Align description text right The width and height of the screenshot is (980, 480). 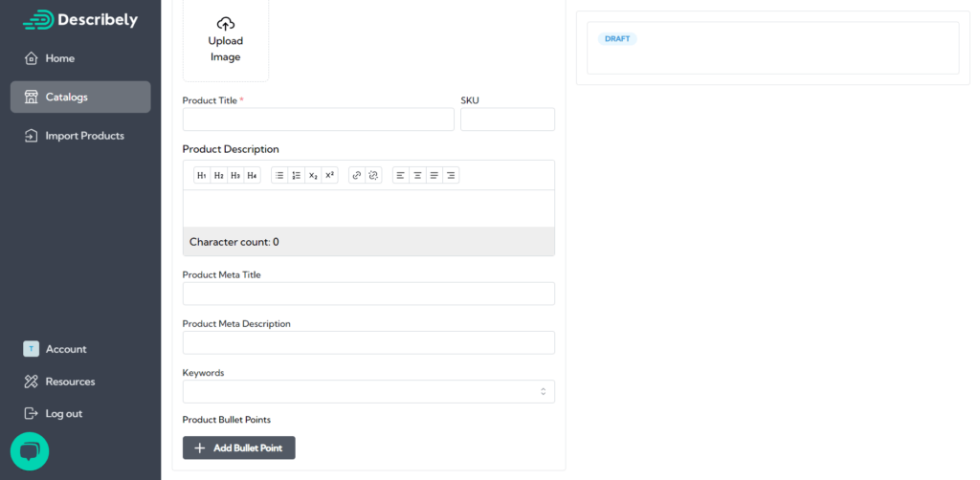[452, 175]
